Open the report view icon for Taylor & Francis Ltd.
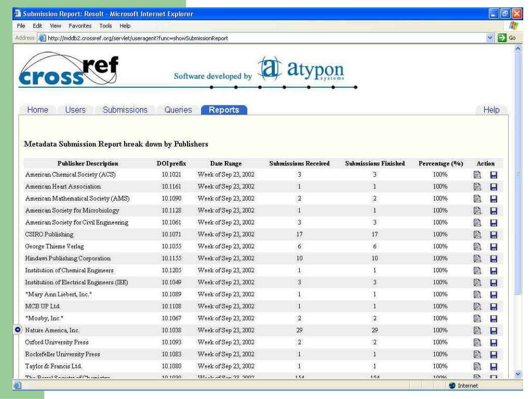 pos(477,366)
